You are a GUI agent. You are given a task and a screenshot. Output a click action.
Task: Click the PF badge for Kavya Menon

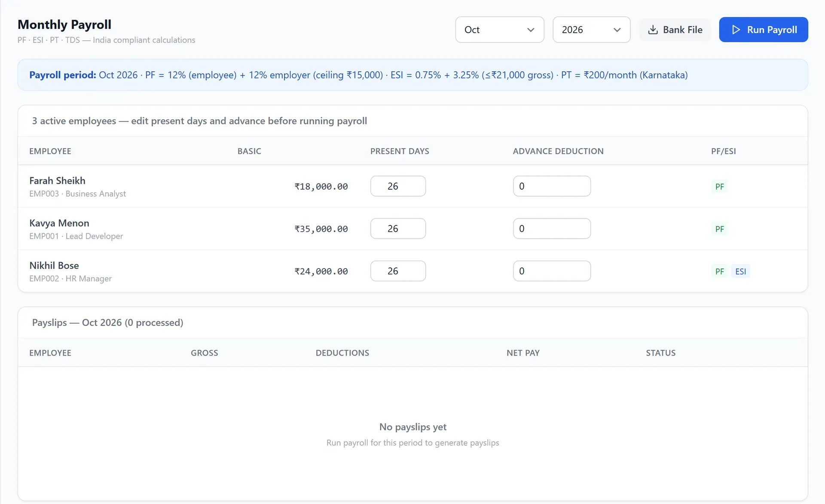(720, 229)
